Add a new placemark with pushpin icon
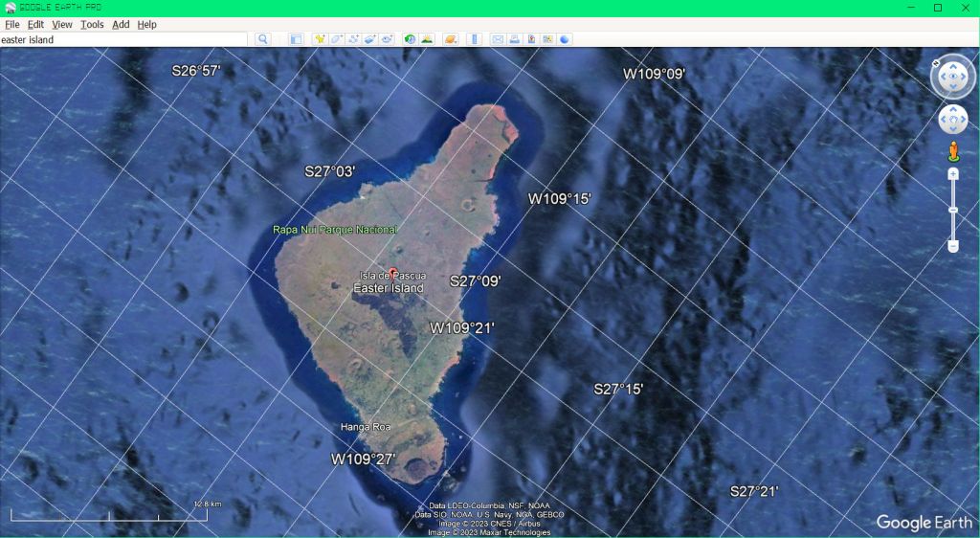Image resolution: width=980 pixels, height=538 pixels. coord(321,39)
